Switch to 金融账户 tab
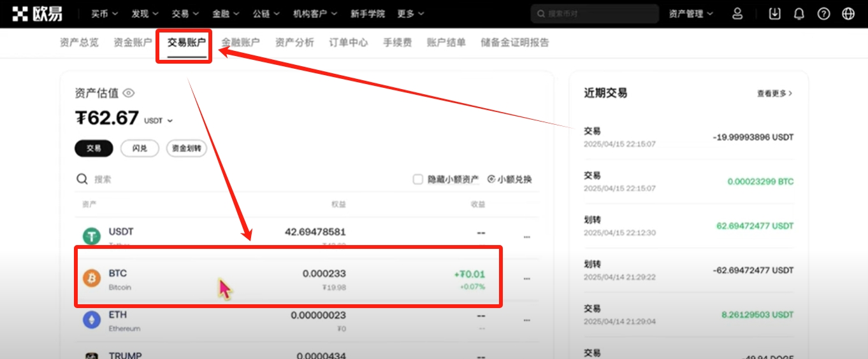 point(240,43)
